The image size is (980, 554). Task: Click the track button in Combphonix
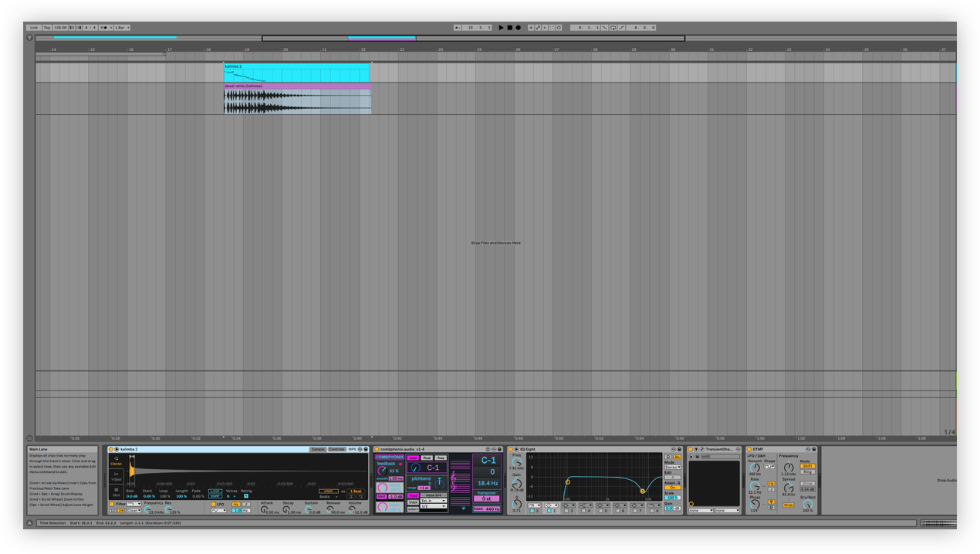click(413, 502)
